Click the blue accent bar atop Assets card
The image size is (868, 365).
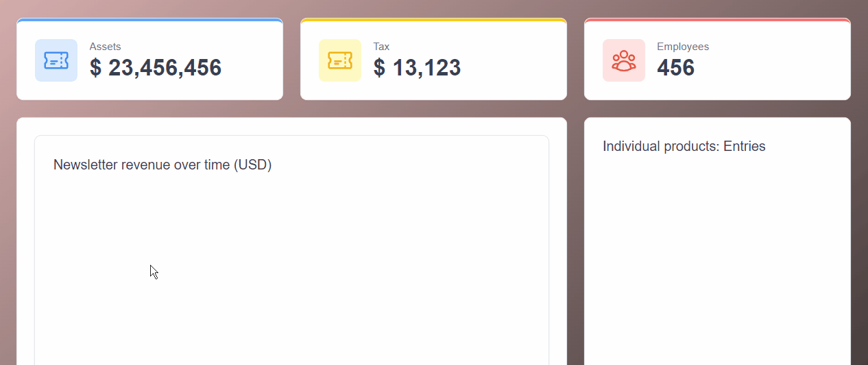pyautogui.click(x=149, y=20)
